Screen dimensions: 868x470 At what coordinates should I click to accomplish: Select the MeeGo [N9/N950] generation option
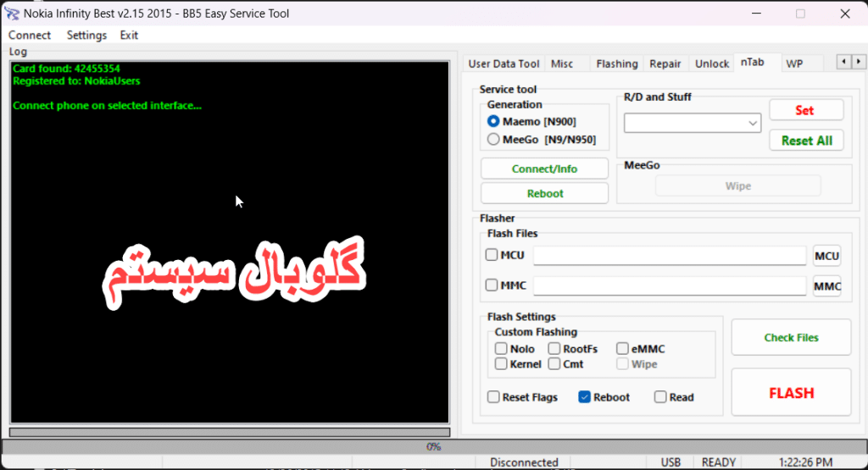click(493, 140)
